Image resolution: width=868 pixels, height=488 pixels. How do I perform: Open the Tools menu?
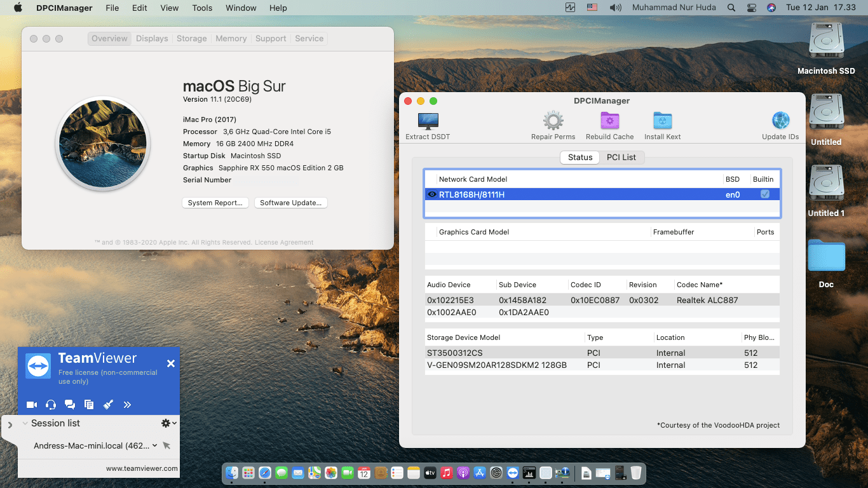pos(202,8)
